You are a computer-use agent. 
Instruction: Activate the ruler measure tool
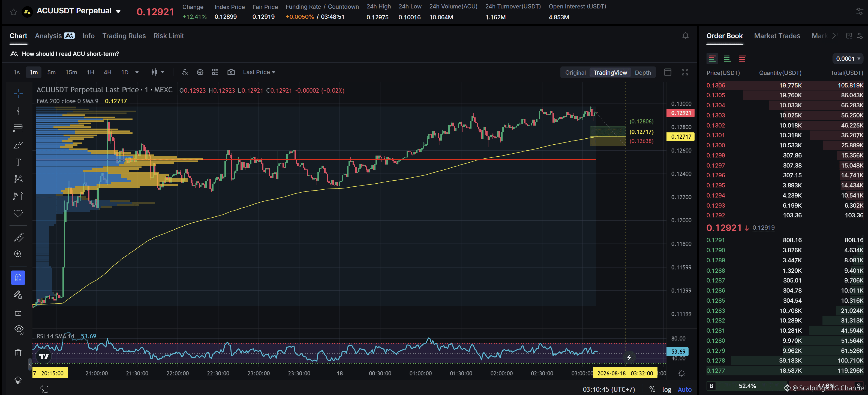point(18,238)
